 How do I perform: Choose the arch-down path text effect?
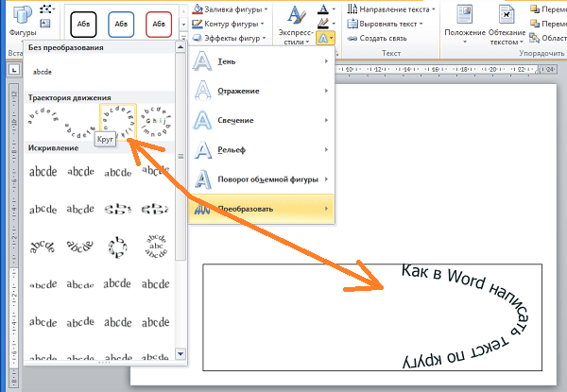[80, 130]
